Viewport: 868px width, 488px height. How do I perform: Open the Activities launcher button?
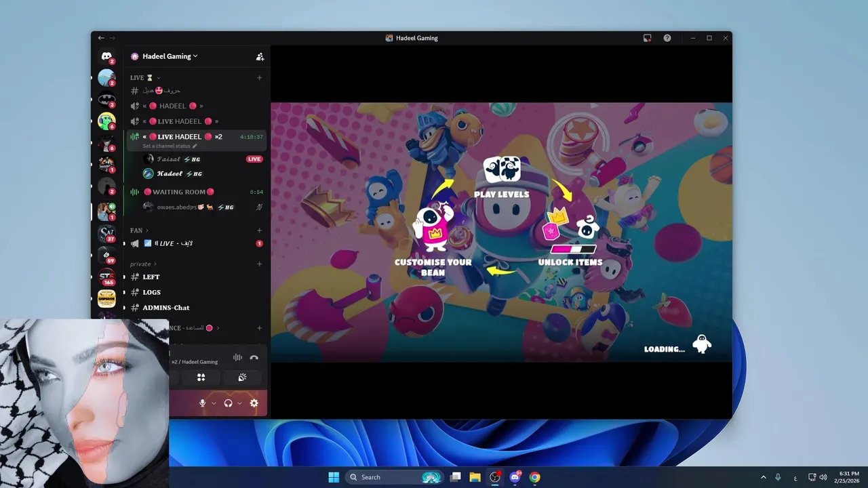[x=201, y=378]
